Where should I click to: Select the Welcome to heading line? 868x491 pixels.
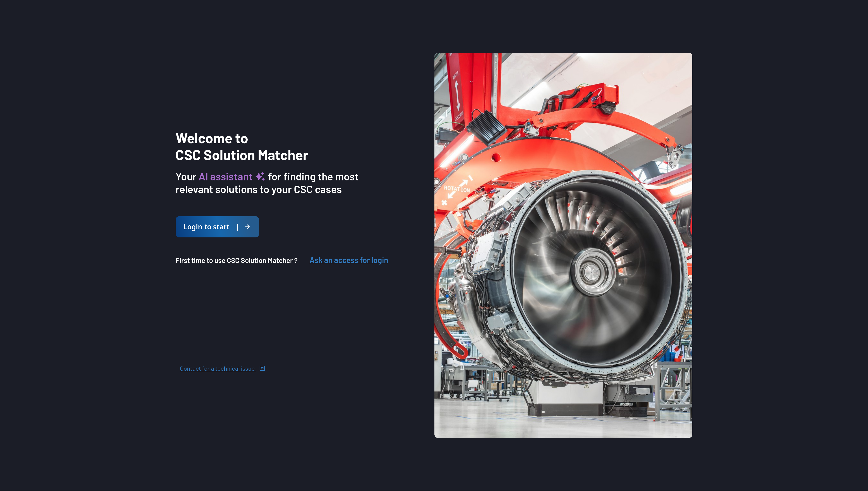click(x=212, y=139)
